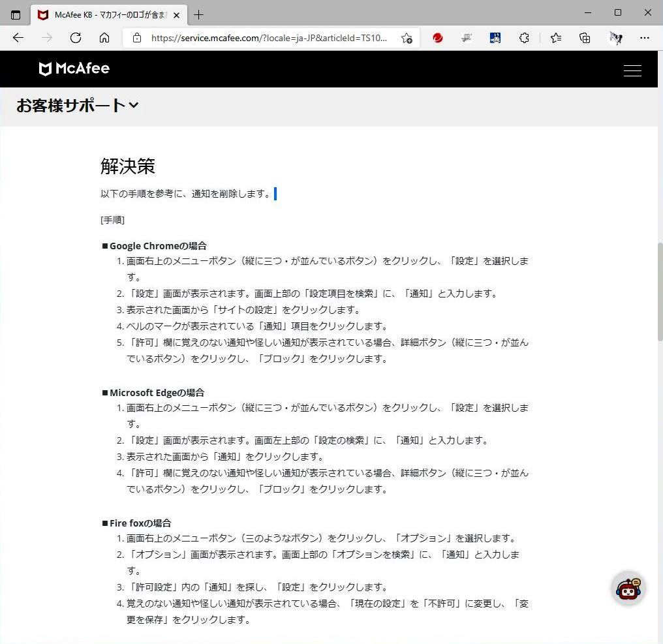Click the gray extension icon in the toolbar
Screen dimensions: 663x644
pyautogui.click(x=467, y=38)
